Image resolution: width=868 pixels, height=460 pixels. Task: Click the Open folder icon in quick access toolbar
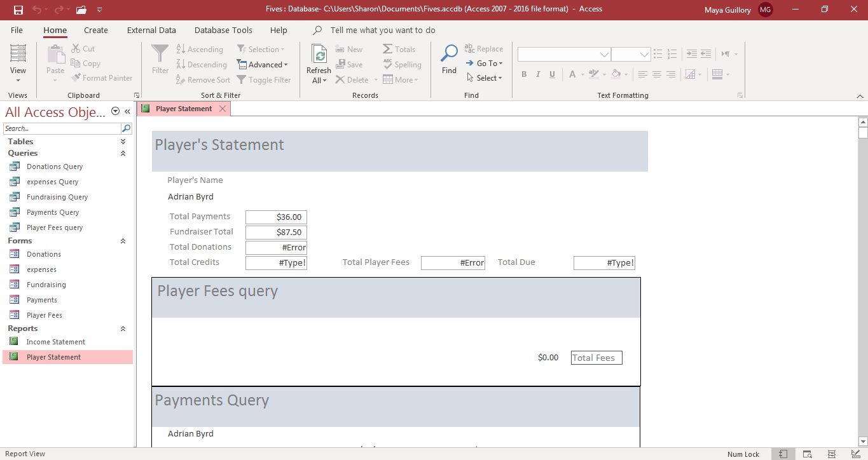[x=81, y=10]
